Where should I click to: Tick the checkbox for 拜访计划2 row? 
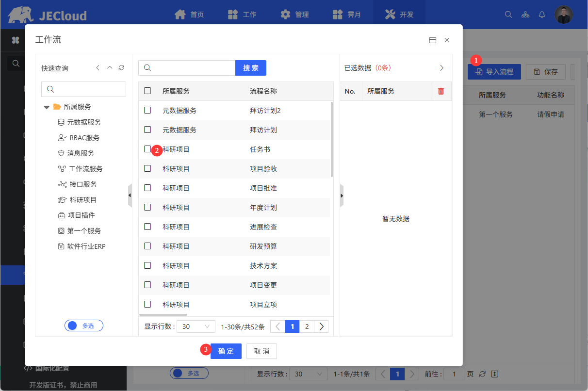pyautogui.click(x=147, y=111)
